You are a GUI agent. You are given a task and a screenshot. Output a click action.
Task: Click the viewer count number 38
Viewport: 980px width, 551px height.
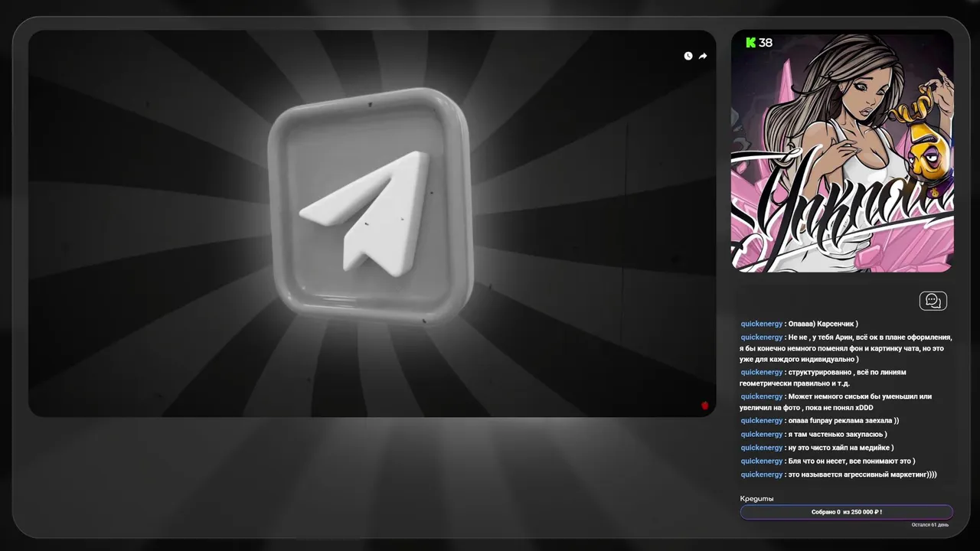[766, 43]
